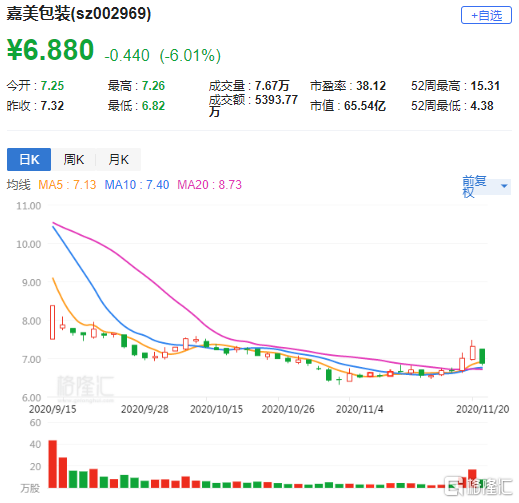The image size is (519, 503).
Task: Click date axis label 2020/10/26
Action: pos(288,409)
